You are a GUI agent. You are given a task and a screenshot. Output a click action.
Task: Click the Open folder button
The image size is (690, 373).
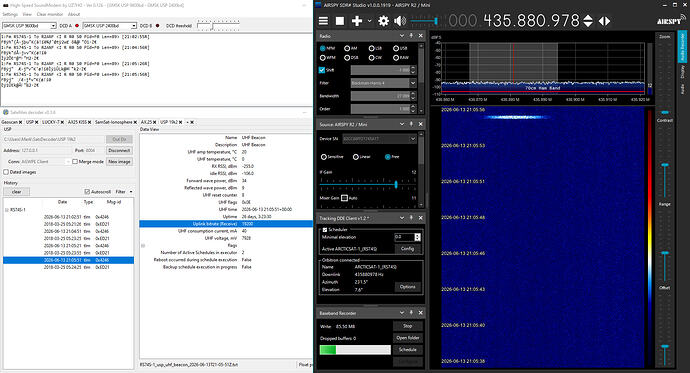[407, 338]
